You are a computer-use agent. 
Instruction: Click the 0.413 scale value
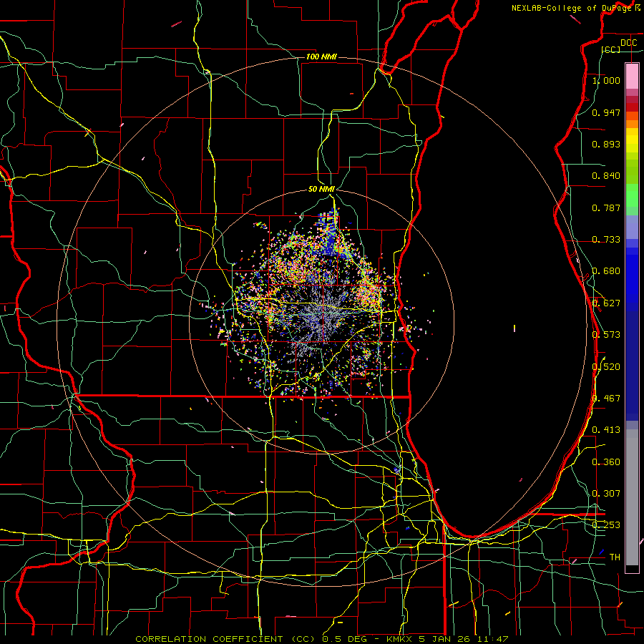[x=606, y=430]
